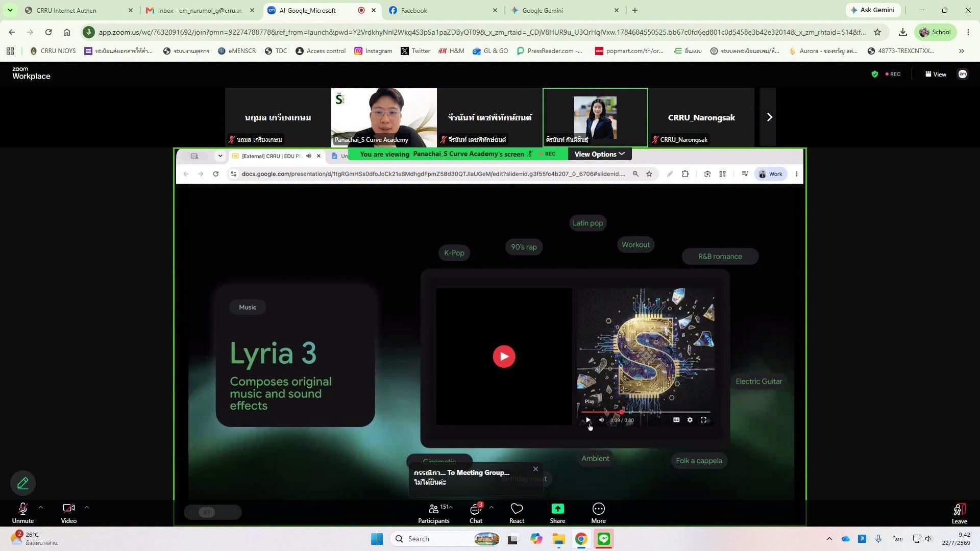Open Access control bookmark
The width and height of the screenshot is (980, 551).
(x=321, y=51)
